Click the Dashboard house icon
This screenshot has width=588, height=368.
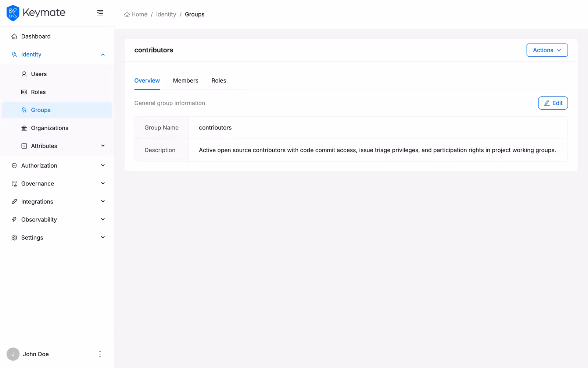(14, 36)
